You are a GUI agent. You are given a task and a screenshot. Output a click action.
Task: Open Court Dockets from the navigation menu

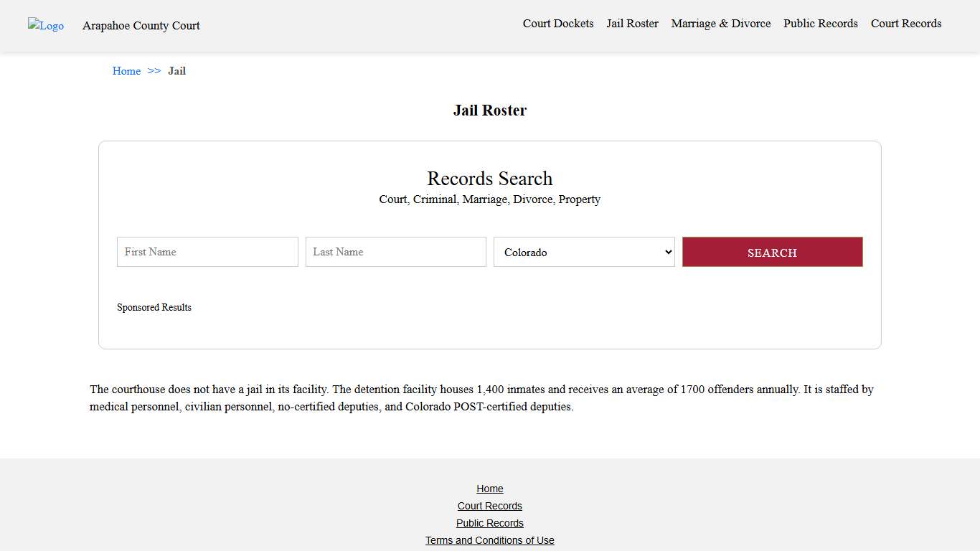(558, 23)
